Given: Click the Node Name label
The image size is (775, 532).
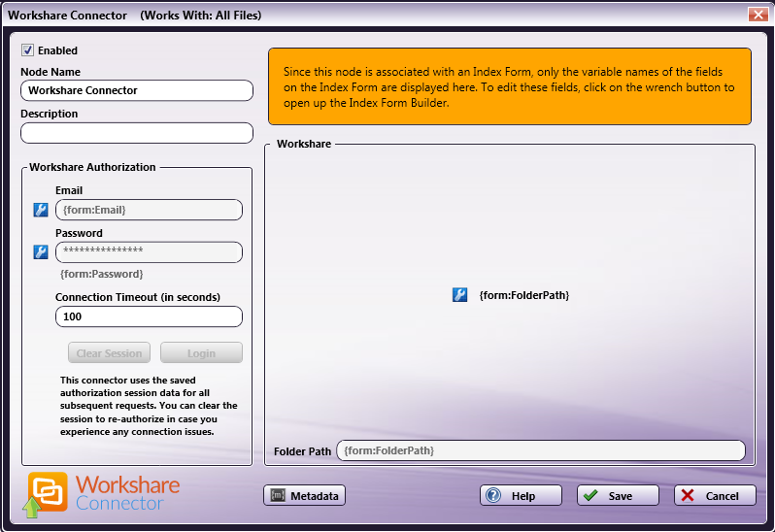Looking at the screenshot, I should pyautogui.click(x=51, y=72).
